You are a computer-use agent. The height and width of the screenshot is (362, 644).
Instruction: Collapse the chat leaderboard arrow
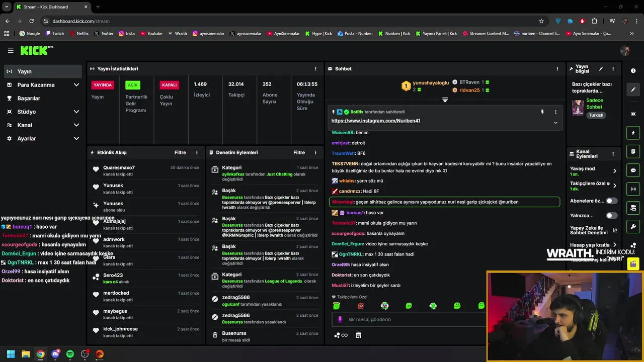coord(445,100)
